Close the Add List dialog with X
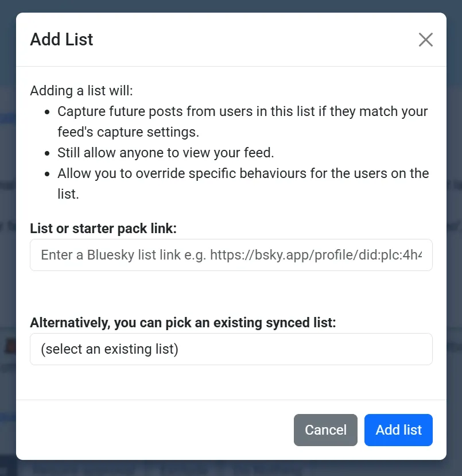The width and height of the screenshot is (462, 476). point(425,40)
